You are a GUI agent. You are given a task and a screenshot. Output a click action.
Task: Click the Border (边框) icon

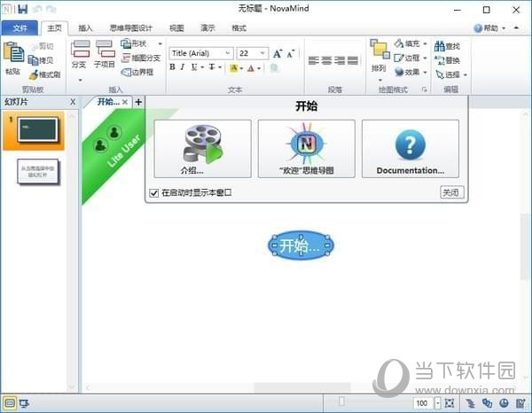[399, 58]
